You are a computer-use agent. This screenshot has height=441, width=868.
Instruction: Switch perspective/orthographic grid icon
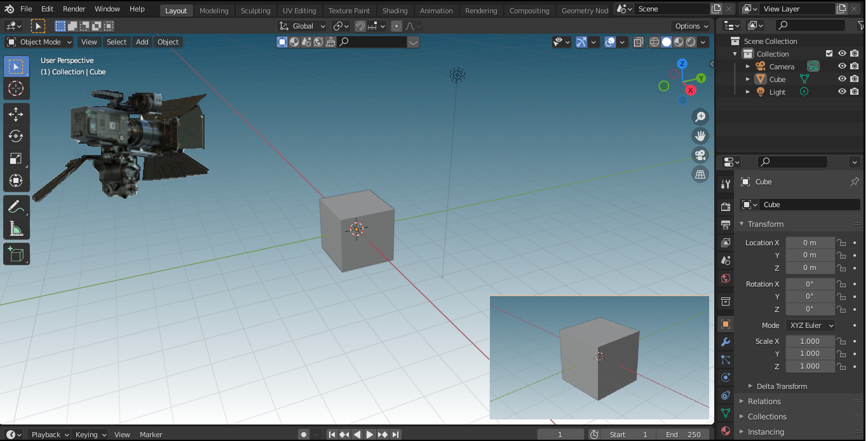(x=700, y=174)
